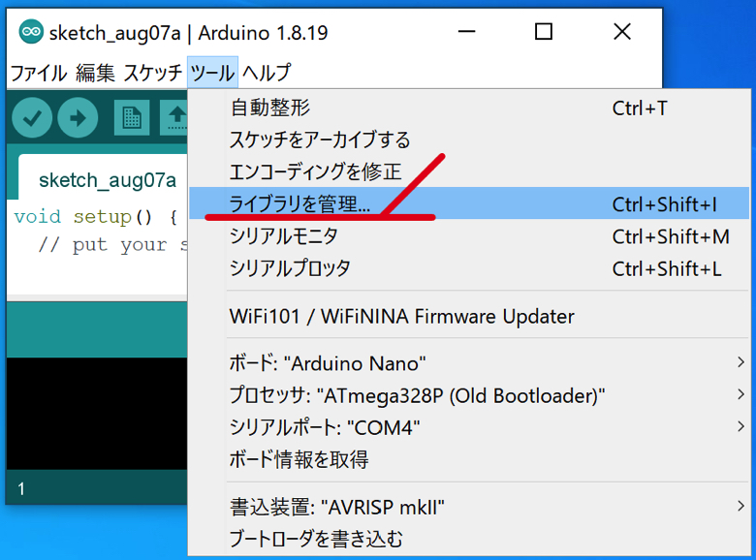Open ライブラリを管理... menu entry
Image resolution: width=756 pixels, height=560 pixels.
(x=469, y=203)
